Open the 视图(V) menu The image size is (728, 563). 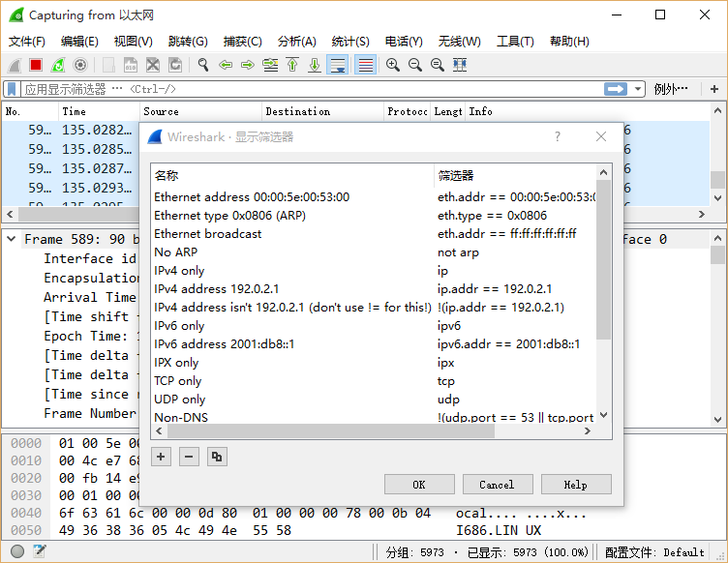pos(134,42)
